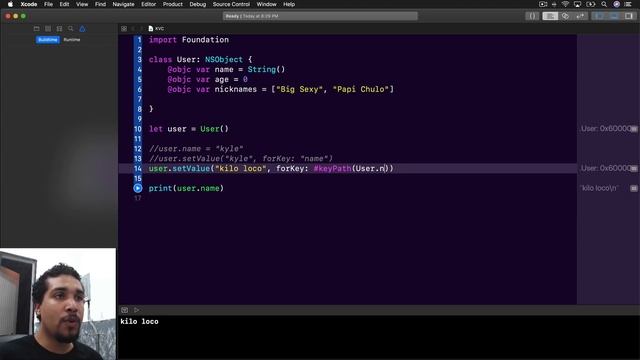Click the xvc file icon in the jump bar

[x=151, y=29]
